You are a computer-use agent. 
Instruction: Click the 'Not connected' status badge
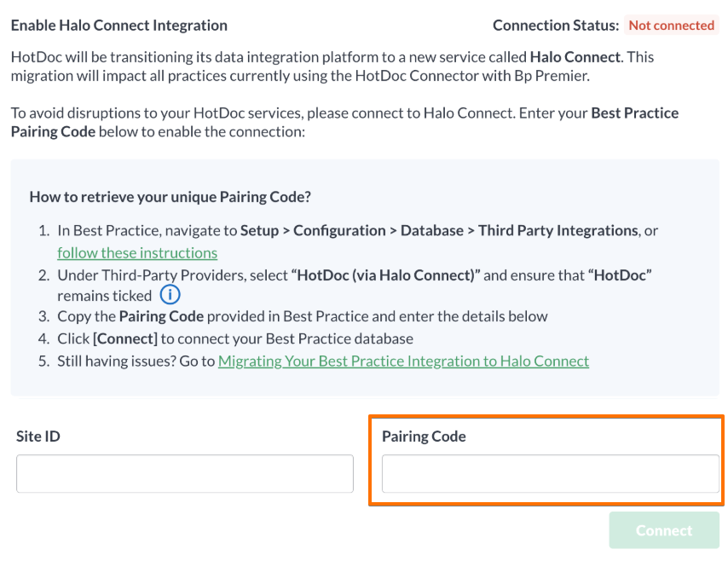[x=672, y=25]
